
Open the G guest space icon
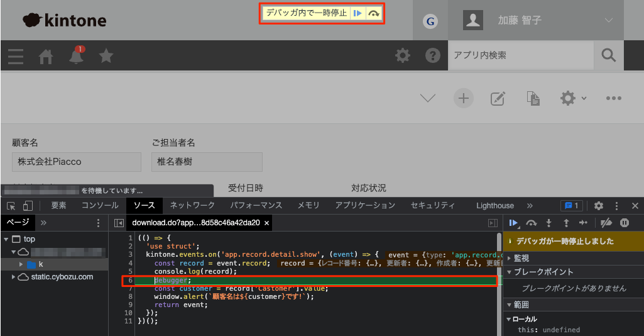click(x=430, y=21)
